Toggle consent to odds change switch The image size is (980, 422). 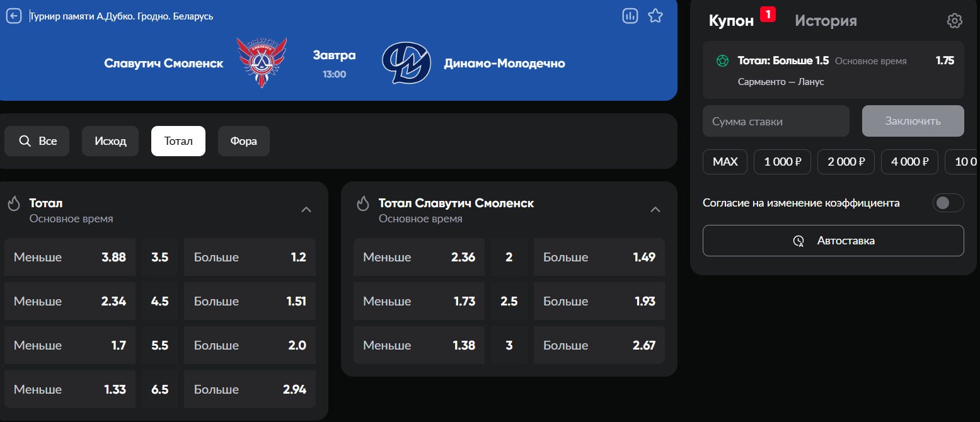click(x=948, y=203)
